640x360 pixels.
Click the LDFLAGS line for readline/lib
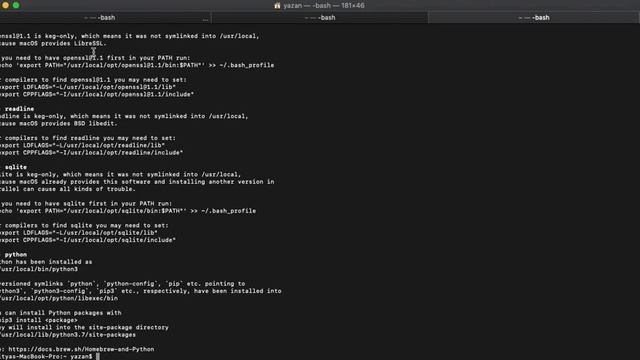coord(82,145)
